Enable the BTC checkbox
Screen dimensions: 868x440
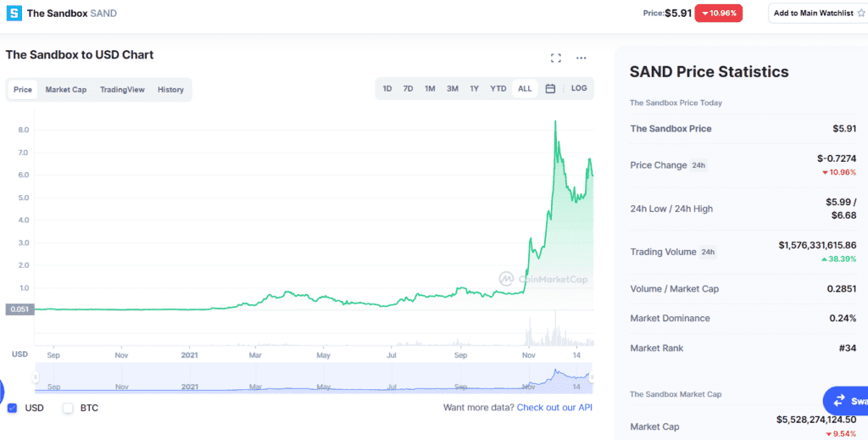[68, 408]
